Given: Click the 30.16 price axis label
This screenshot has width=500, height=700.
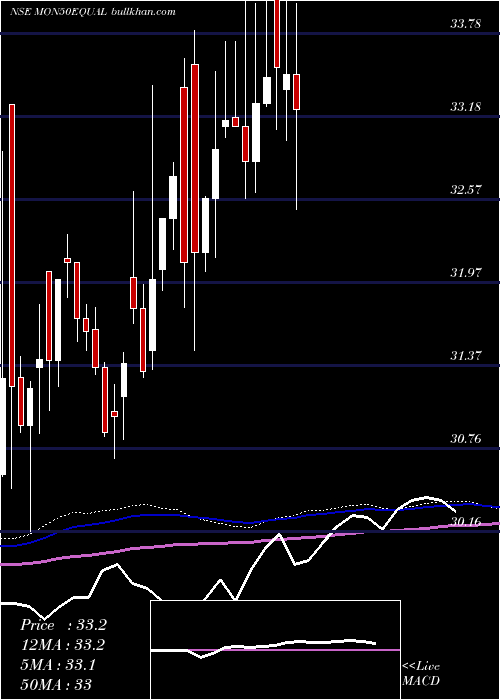Looking at the screenshot, I should 465,521.
